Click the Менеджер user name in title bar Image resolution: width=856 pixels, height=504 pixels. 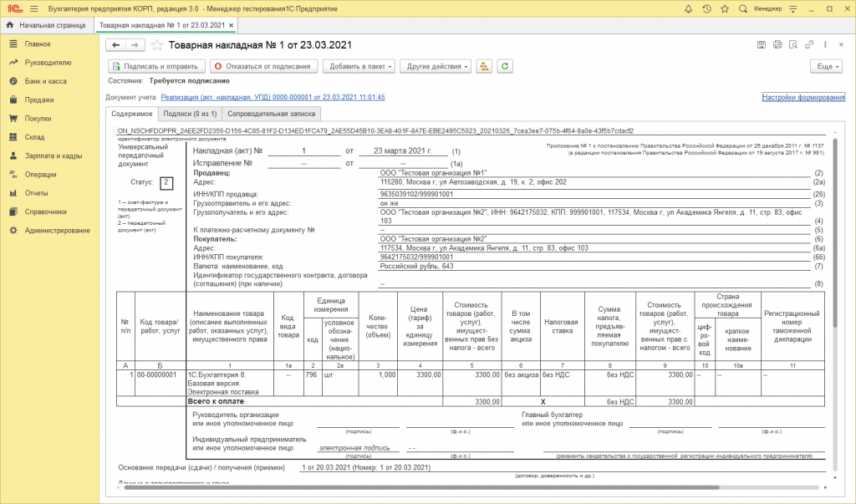click(767, 8)
